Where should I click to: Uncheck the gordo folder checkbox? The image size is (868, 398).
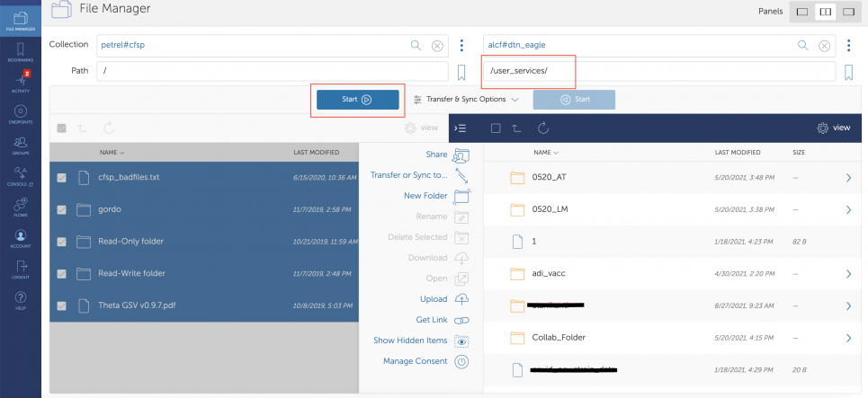point(61,210)
